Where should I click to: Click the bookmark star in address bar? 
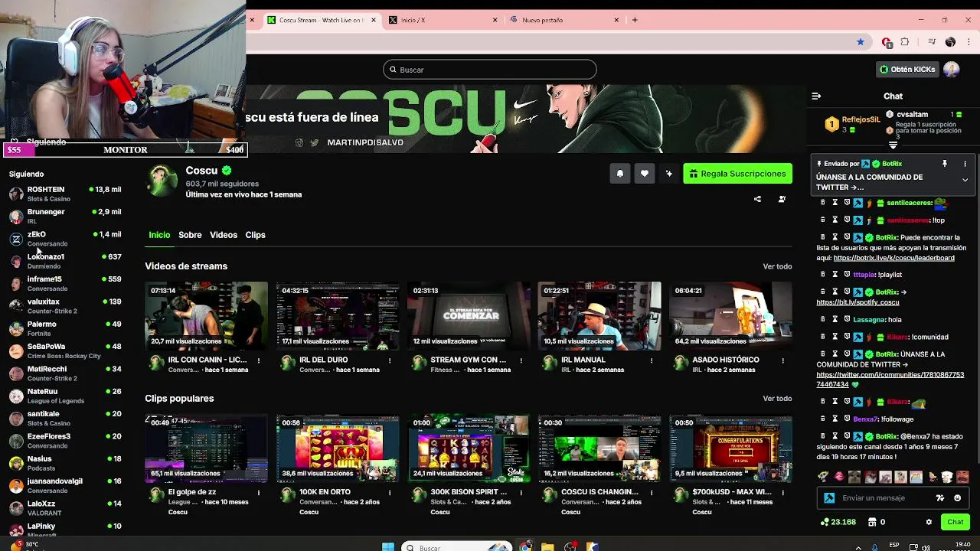click(x=861, y=42)
